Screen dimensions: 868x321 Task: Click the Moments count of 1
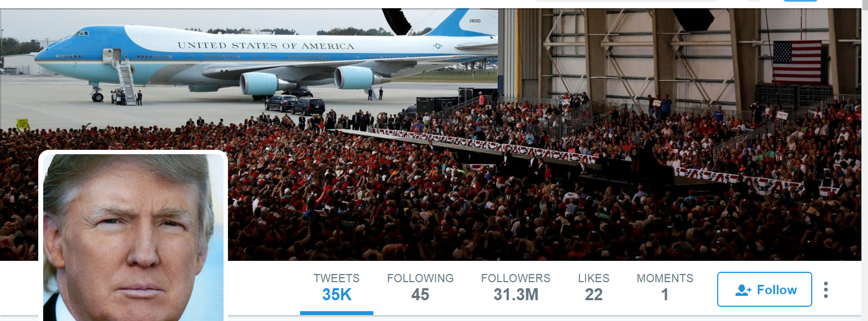point(665,295)
